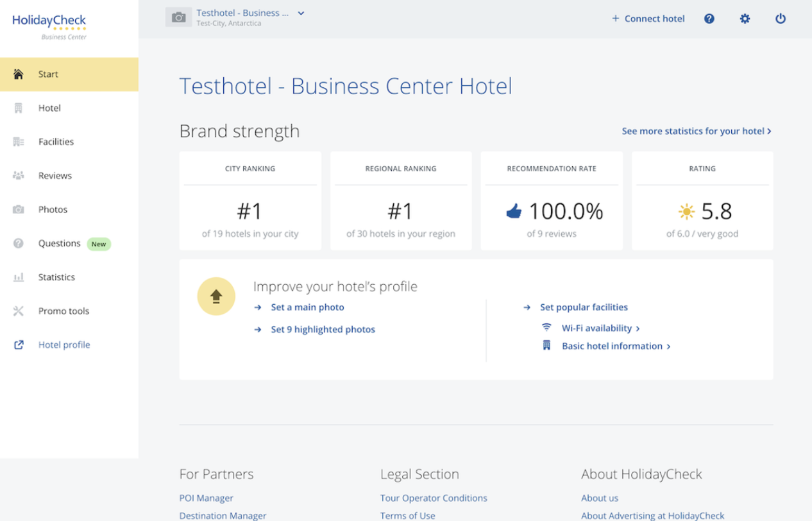812x521 pixels.
Task: Click the blue thumbs-up recommendation icon
Action: pyautogui.click(x=514, y=211)
